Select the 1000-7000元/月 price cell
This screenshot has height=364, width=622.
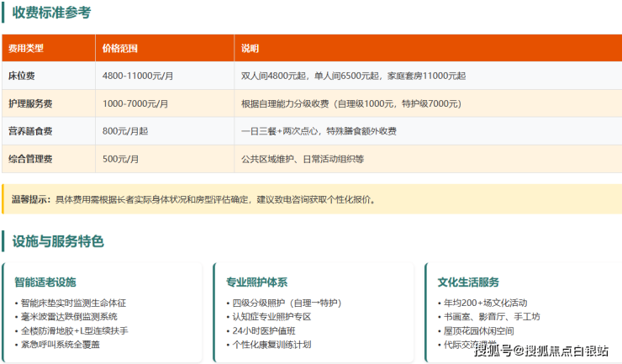pyautogui.click(x=134, y=103)
